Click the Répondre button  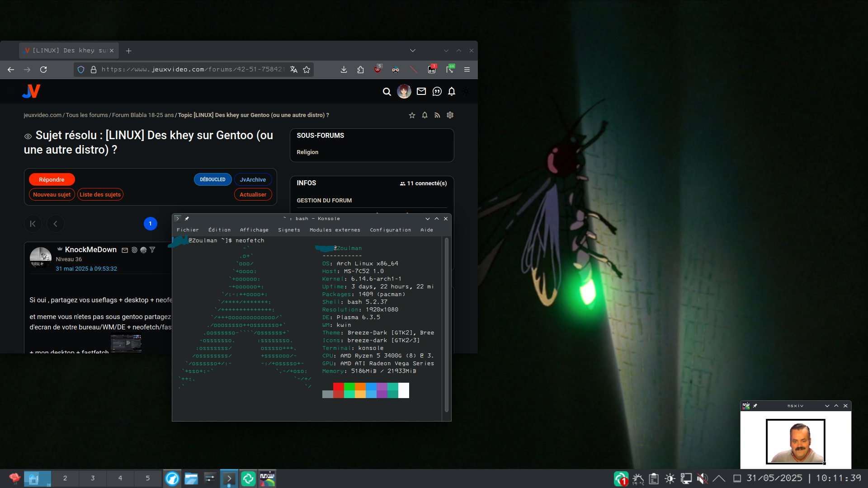tap(52, 179)
